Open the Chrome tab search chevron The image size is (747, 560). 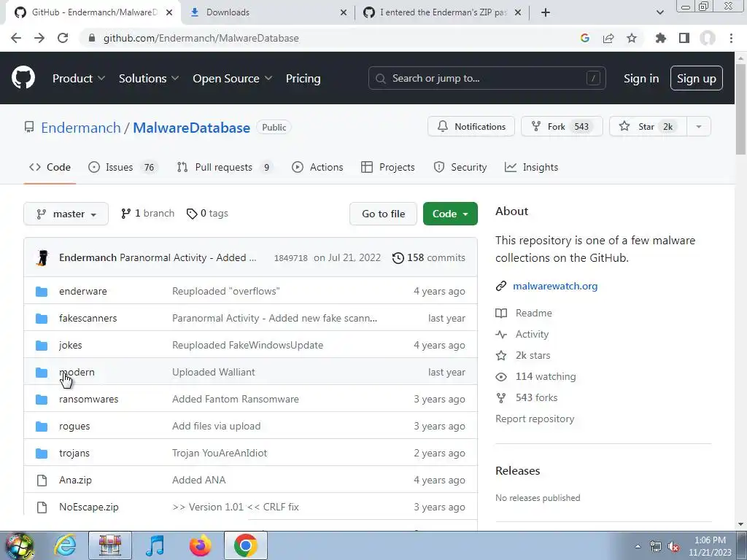[x=659, y=12]
